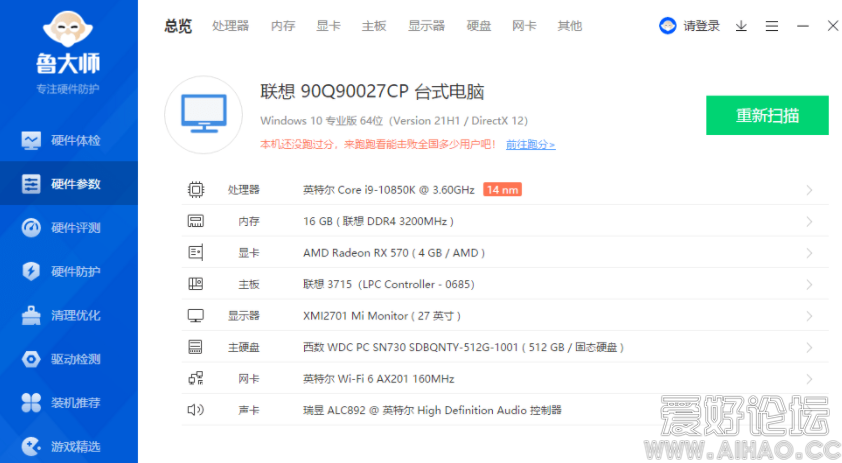The width and height of the screenshot is (842, 463).
Task: Expand the 主硬盘 row chevron
Action: (809, 348)
